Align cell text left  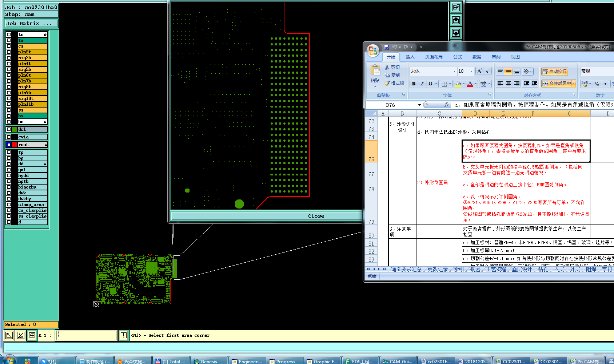[x=500, y=84]
